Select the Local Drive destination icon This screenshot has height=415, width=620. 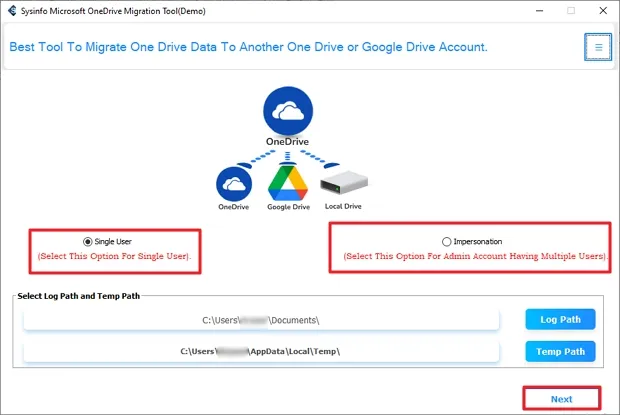[x=344, y=183]
